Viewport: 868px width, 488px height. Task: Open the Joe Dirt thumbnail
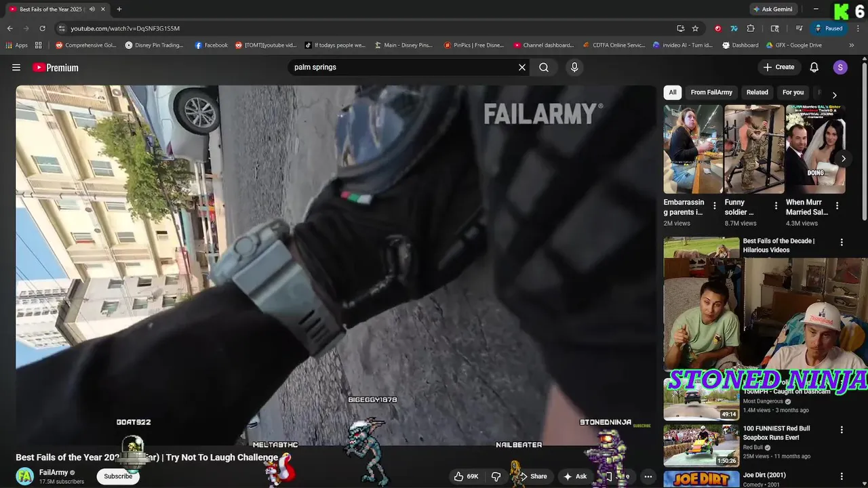(701, 479)
